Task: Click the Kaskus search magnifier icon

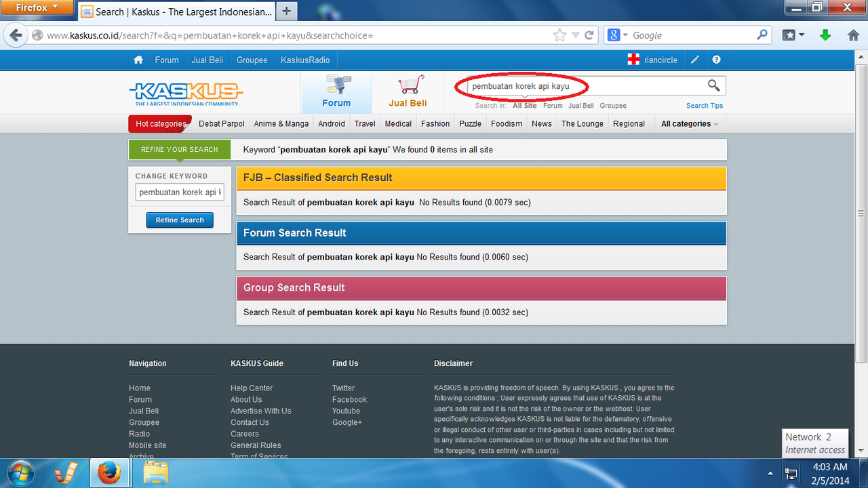Action: (713, 85)
